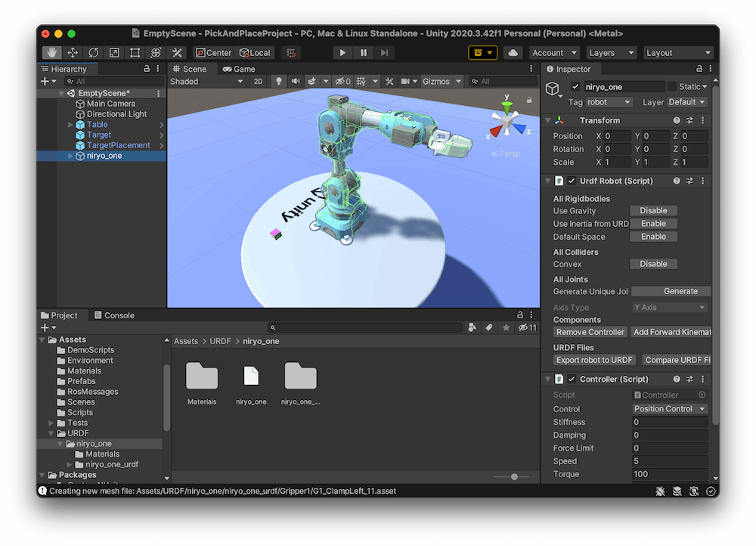This screenshot has width=756, height=546.
Task: Toggle scene lighting icon
Action: [x=279, y=82]
